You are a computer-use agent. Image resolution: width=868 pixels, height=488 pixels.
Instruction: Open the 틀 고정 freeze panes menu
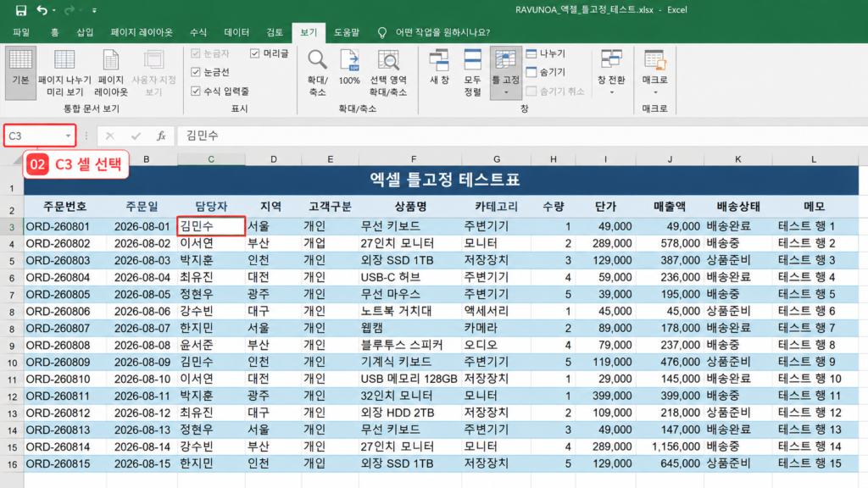tap(505, 73)
